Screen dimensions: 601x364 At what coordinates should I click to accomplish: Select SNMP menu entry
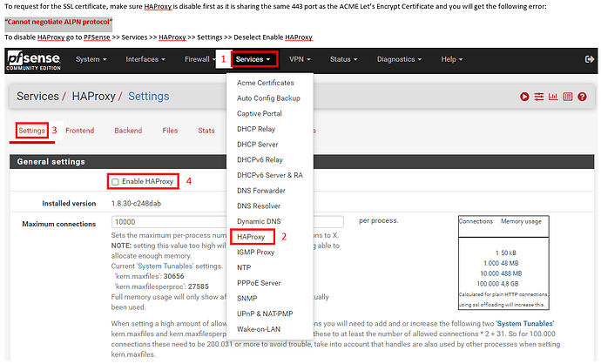(246, 299)
